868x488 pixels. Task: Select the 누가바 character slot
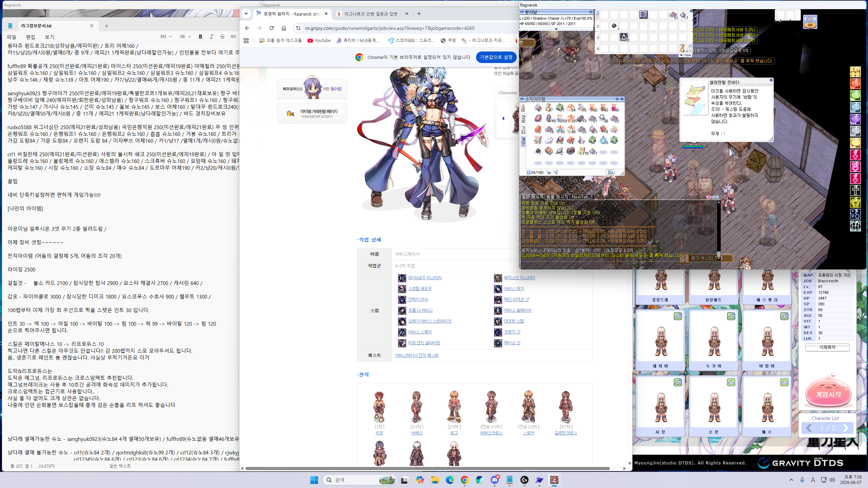point(714,340)
